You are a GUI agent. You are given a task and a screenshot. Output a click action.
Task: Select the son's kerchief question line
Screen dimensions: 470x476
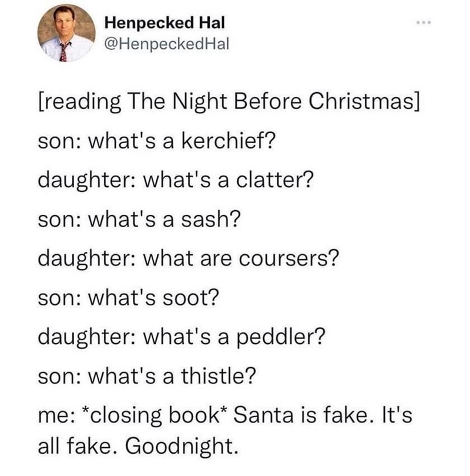point(143,140)
